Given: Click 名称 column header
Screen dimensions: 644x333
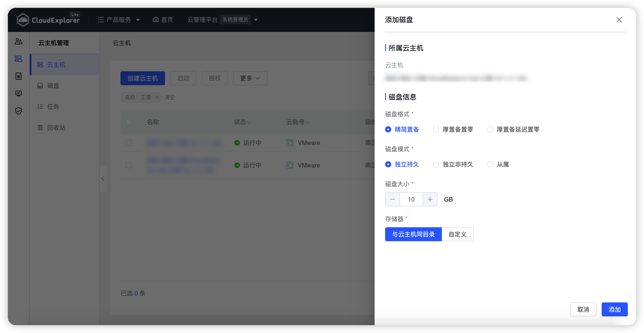Looking at the screenshot, I should point(153,122).
